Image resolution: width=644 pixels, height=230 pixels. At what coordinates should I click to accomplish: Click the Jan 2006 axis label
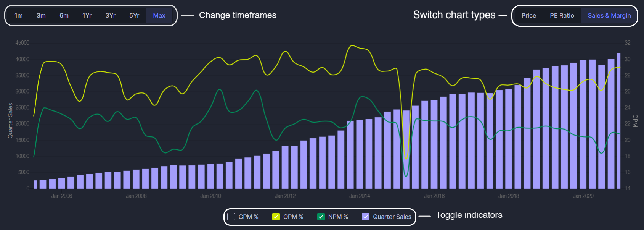click(62, 196)
